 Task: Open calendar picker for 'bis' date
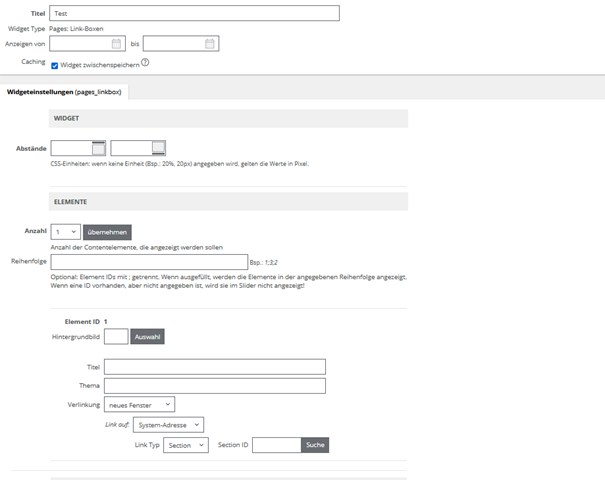[x=210, y=44]
